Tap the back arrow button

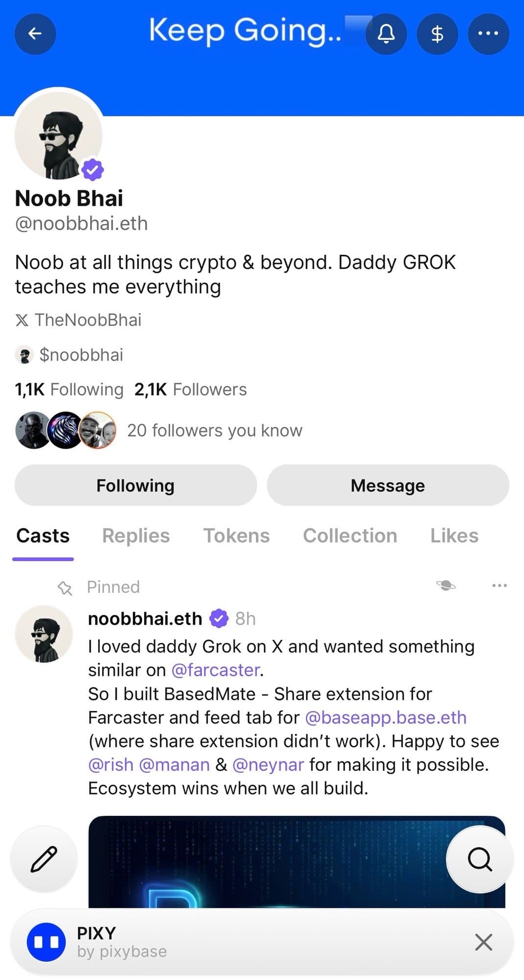click(x=35, y=34)
